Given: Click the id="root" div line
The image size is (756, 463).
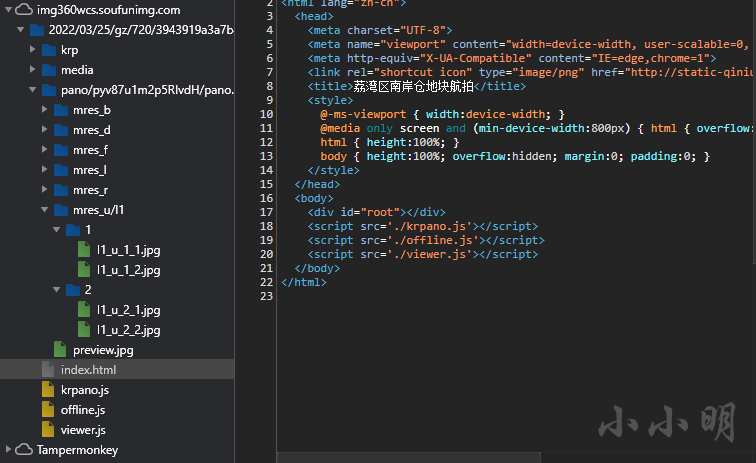Looking at the screenshot, I should click(x=377, y=212).
